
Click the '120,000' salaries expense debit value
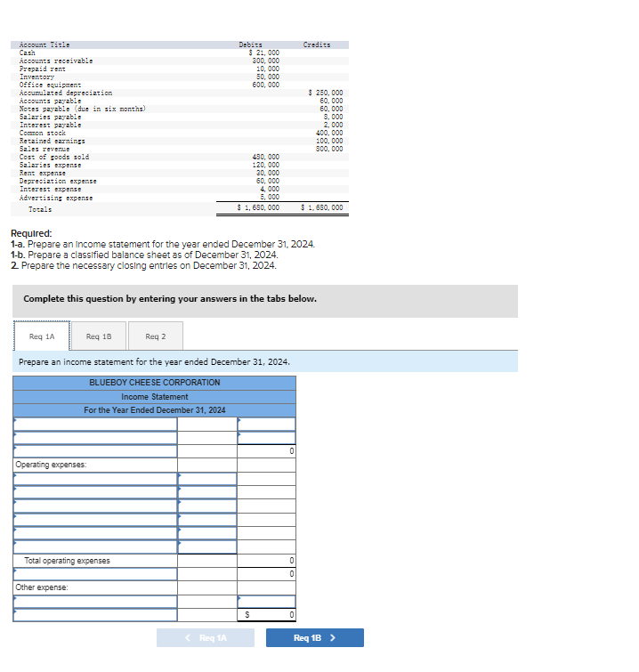click(x=266, y=165)
